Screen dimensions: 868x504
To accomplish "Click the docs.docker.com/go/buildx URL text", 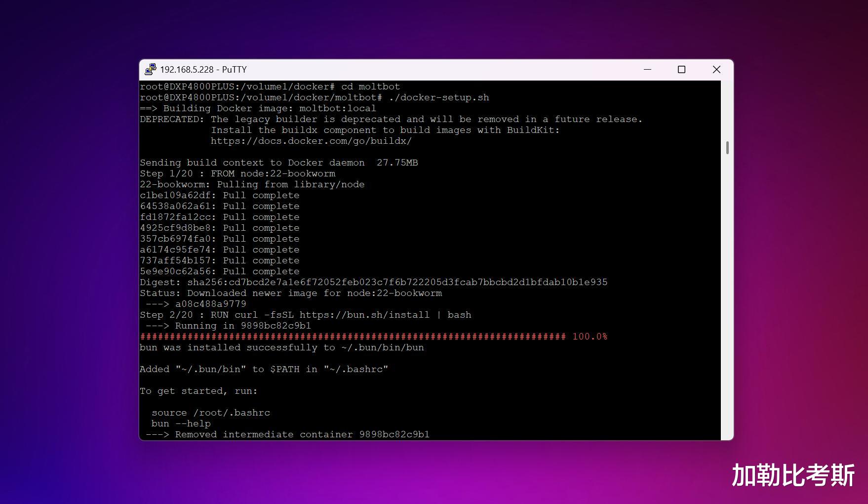I will [x=311, y=141].
